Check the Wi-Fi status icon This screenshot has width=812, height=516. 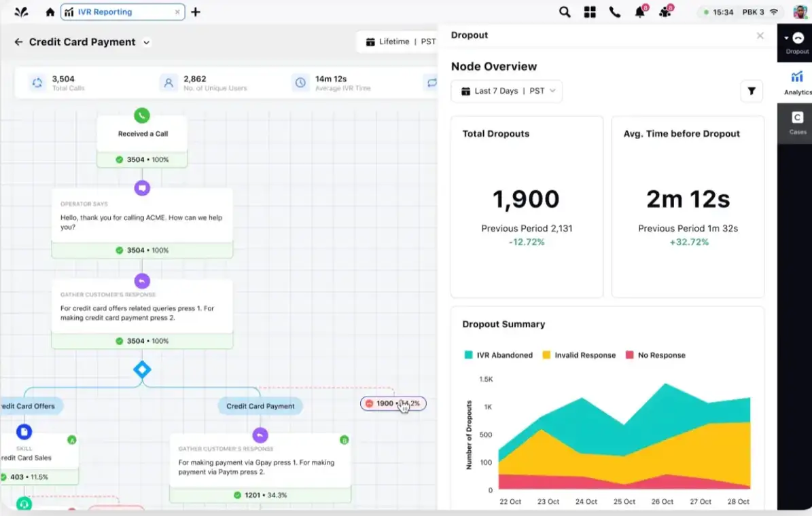click(774, 12)
